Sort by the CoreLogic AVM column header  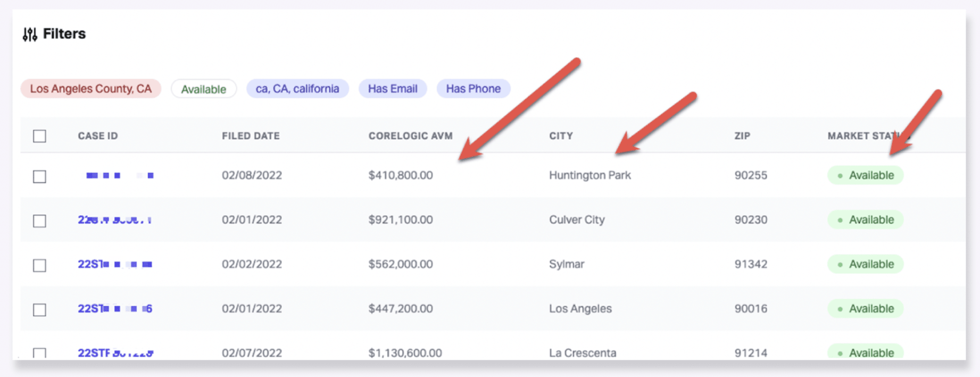click(x=410, y=136)
